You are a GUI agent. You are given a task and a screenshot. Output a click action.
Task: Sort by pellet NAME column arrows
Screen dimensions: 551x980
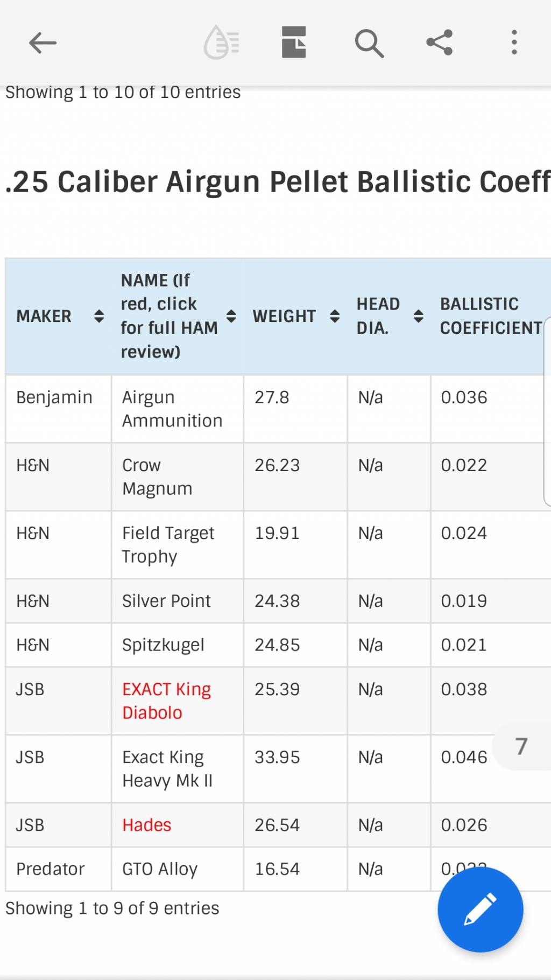[x=231, y=316]
